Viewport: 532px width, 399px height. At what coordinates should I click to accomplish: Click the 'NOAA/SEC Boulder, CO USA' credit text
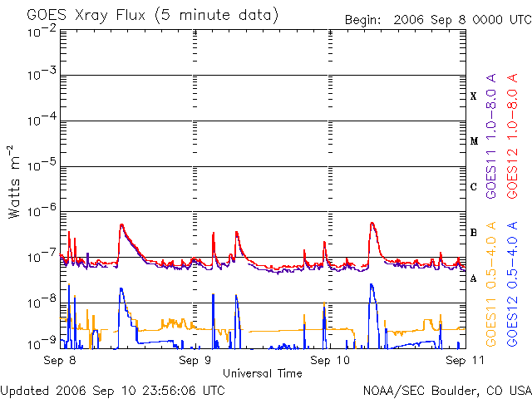[x=446, y=390]
